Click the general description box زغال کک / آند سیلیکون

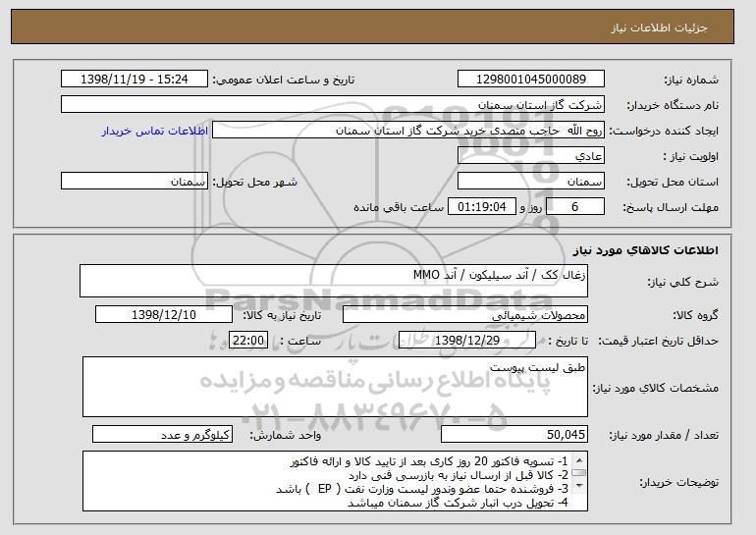pyautogui.click(x=334, y=281)
